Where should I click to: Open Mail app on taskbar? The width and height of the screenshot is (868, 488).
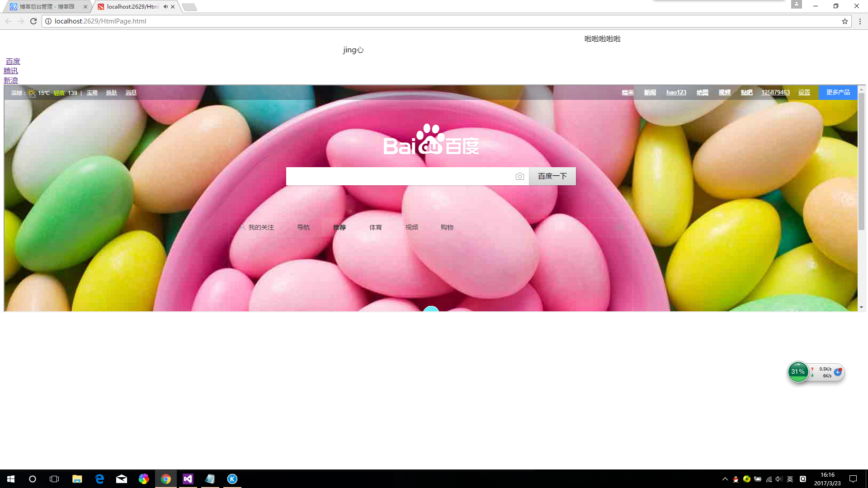tap(122, 479)
